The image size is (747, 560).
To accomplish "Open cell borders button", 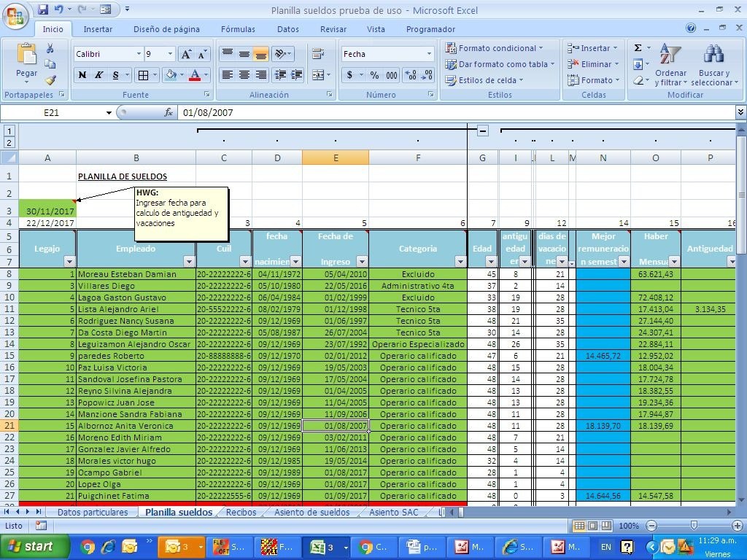I will coord(143,75).
